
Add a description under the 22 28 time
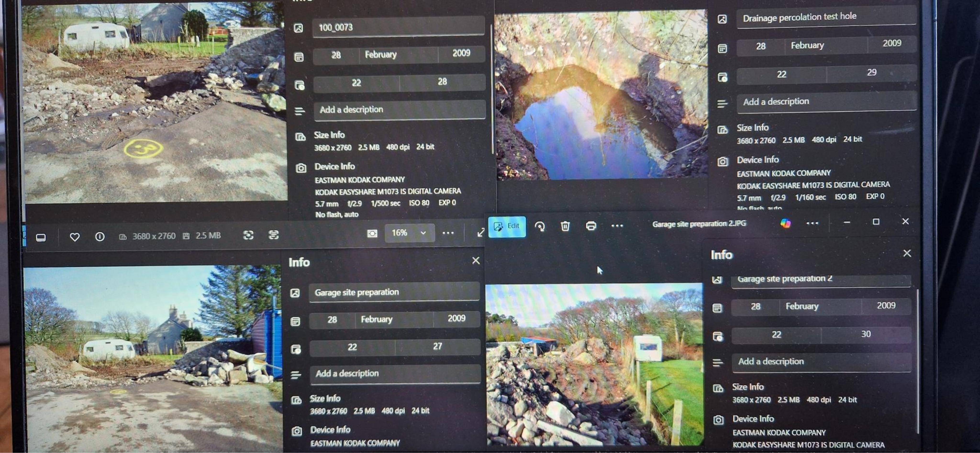tap(400, 110)
